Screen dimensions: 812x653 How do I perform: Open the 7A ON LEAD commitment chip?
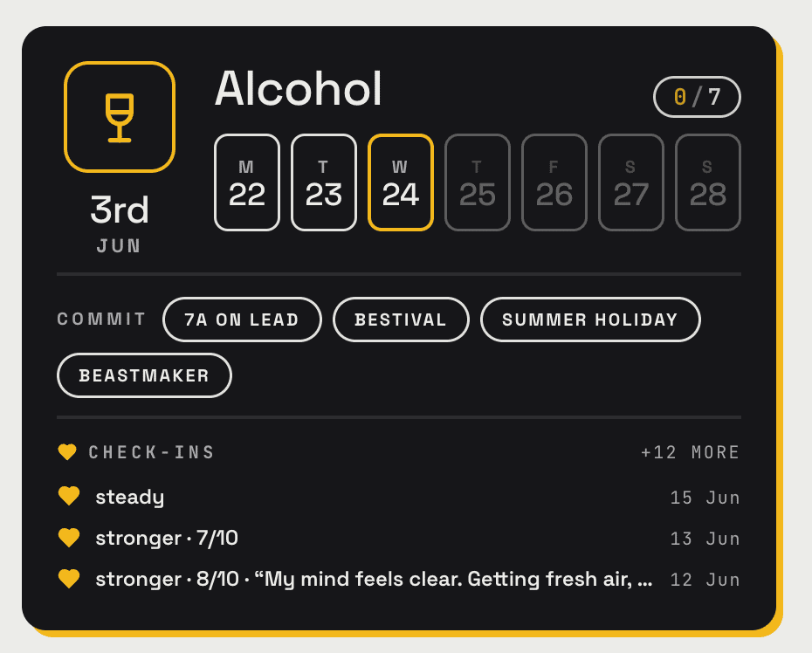point(242,320)
